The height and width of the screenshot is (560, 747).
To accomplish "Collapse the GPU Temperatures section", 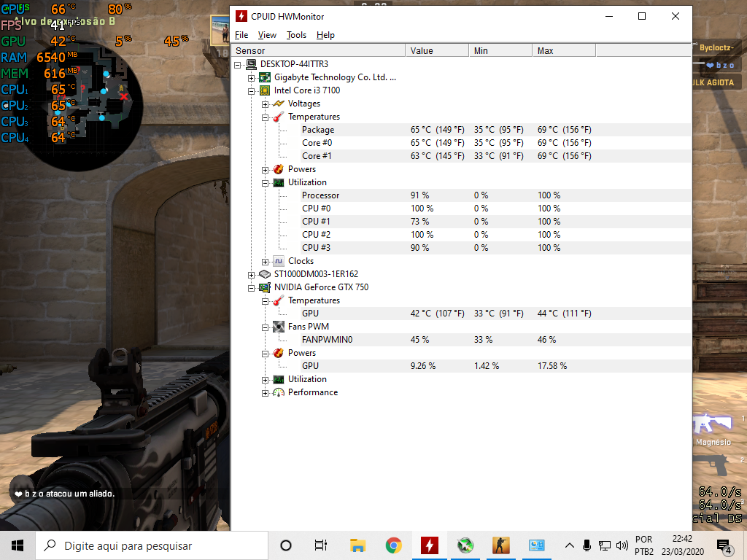I will coord(266,301).
